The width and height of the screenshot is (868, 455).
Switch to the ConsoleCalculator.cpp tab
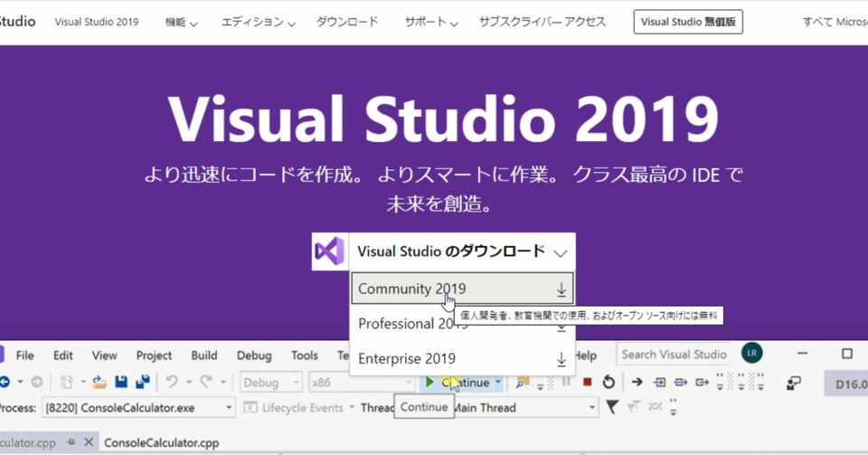pyautogui.click(x=162, y=443)
